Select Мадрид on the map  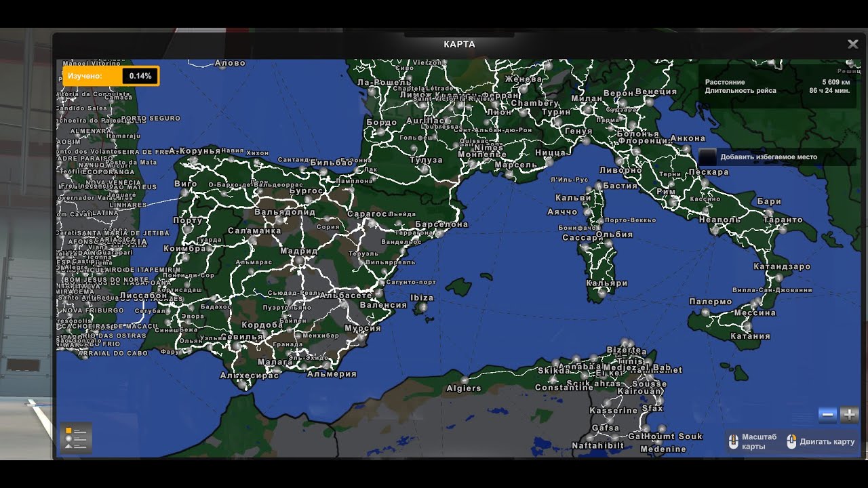(298, 251)
